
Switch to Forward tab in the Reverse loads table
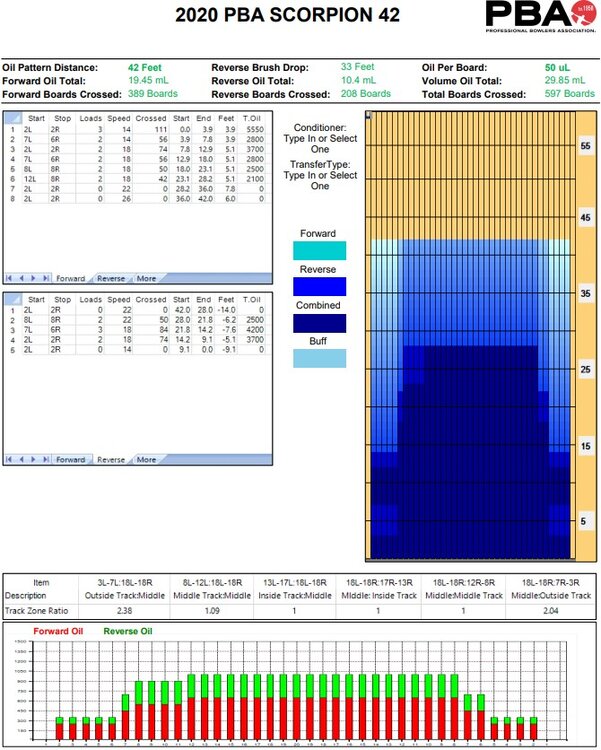pos(70,459)
